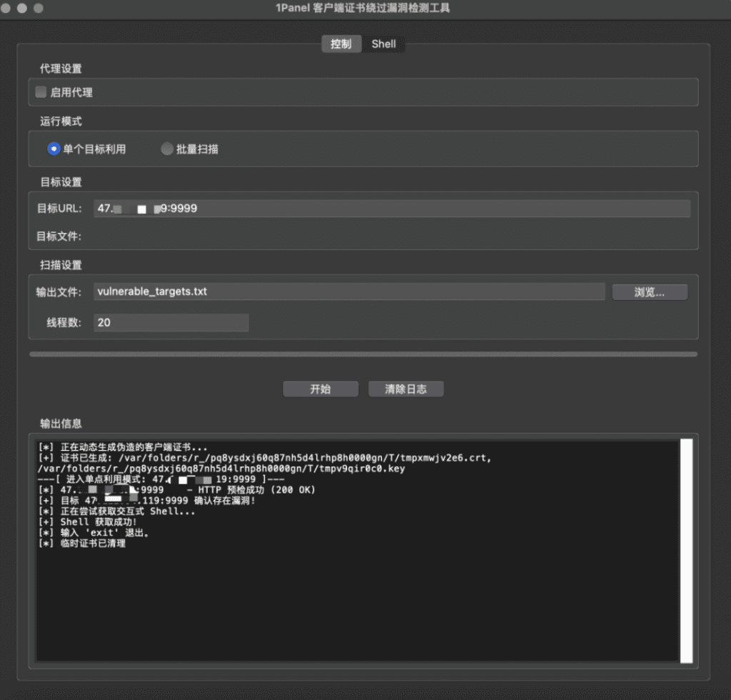Focus the 目标URL input field

coord(392,209)
